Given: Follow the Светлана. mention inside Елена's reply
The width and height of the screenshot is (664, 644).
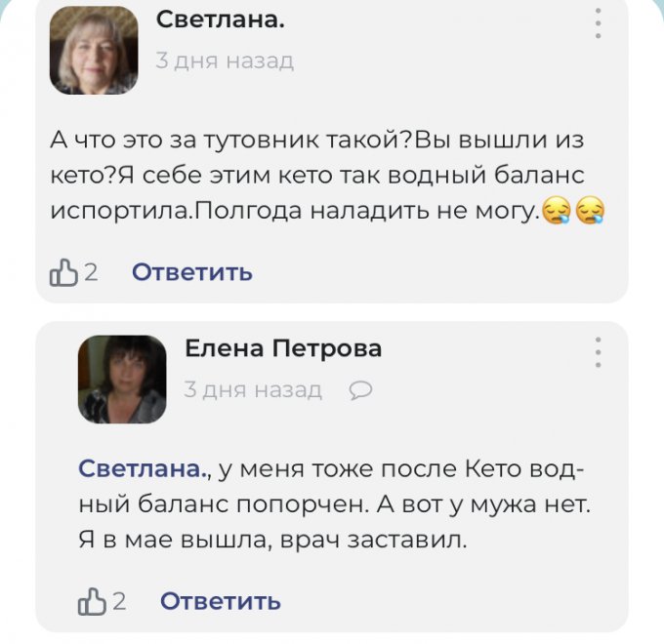Looking at the screenshot, I should tap(143, 468).
